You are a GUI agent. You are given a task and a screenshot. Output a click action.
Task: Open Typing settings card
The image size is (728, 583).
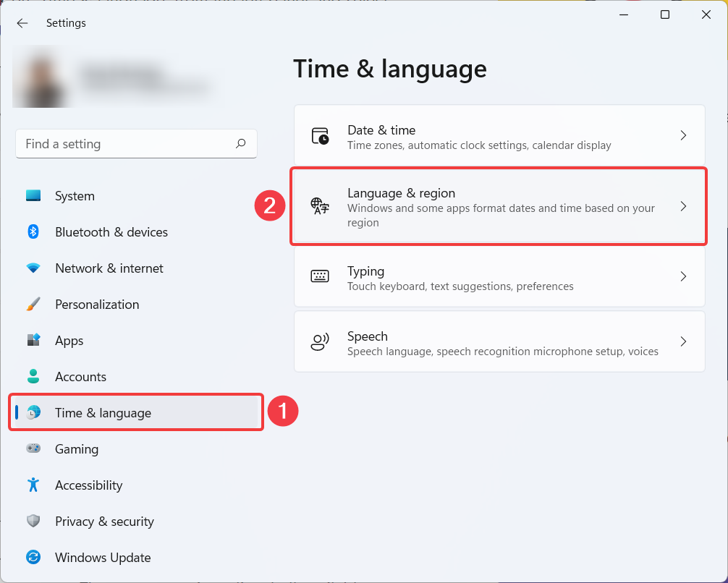tap(499, 276)
